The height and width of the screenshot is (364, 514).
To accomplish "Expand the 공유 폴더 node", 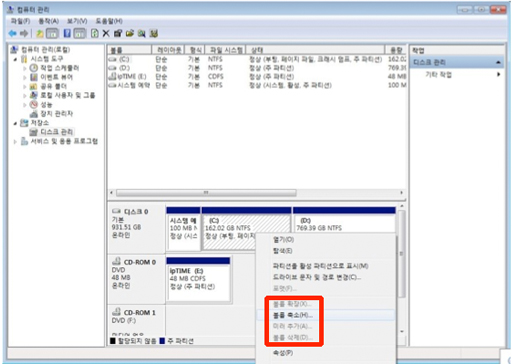I will (25, 87).
